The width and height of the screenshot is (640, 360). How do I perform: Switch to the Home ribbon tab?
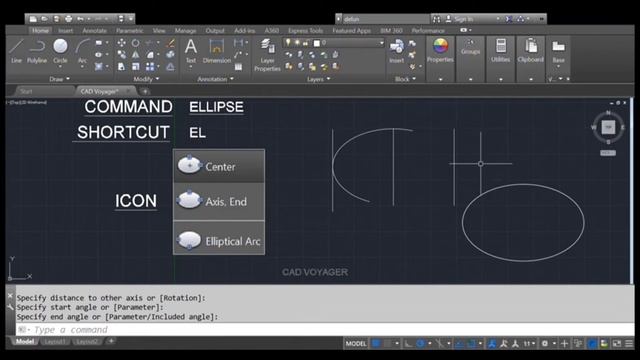[x=40, y=31]
